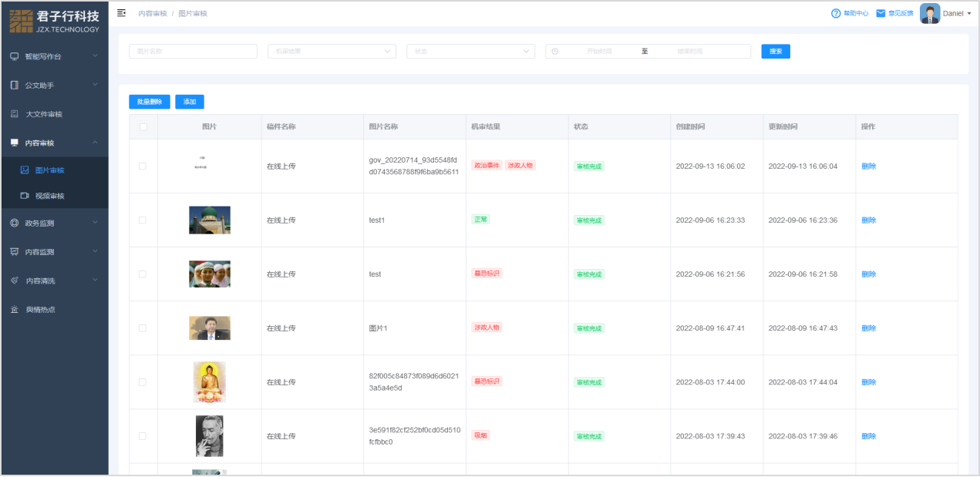Click 删除 for the 3e591f82cf25 row
The width and height of the screenshot is (980, 477).
coord(869,436)
